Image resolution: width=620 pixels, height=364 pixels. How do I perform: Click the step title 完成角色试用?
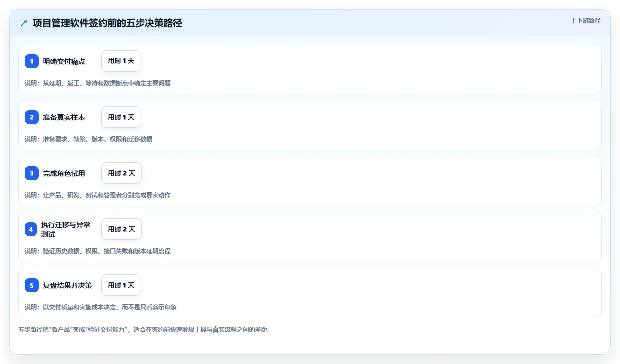tap(64, 173)
